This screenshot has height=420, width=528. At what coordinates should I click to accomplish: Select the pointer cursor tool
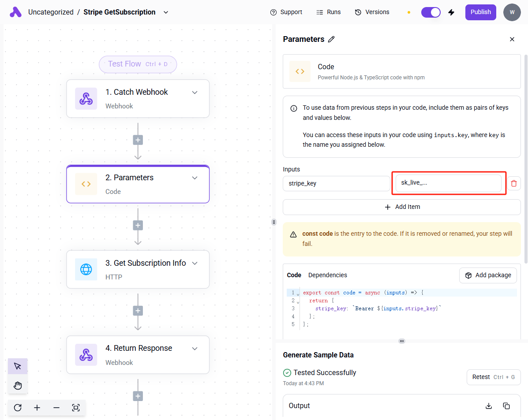tap(18, 366)
